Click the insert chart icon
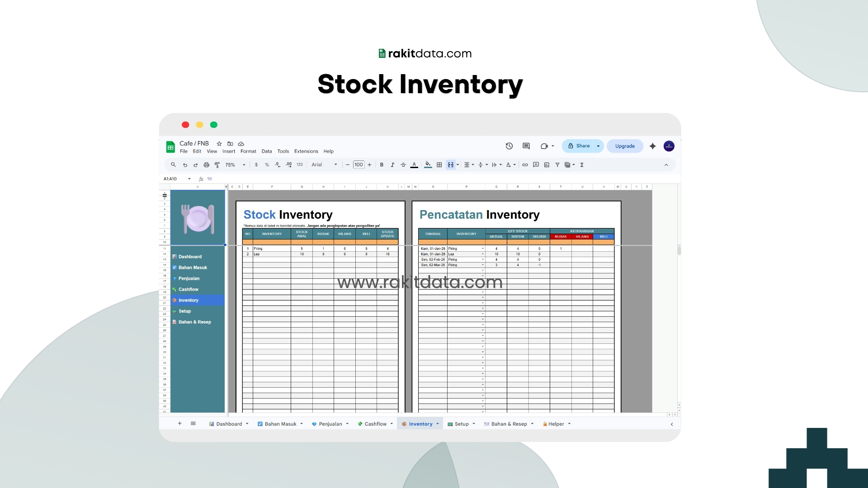This screenshot has width=868, height=488. (x=547, y=165)
